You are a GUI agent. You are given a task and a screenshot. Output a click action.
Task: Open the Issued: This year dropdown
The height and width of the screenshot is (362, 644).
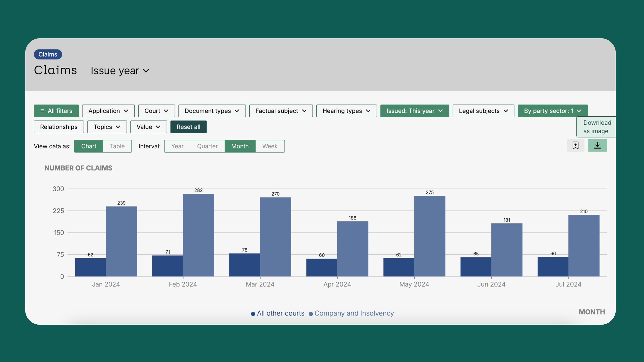[414, 111]
